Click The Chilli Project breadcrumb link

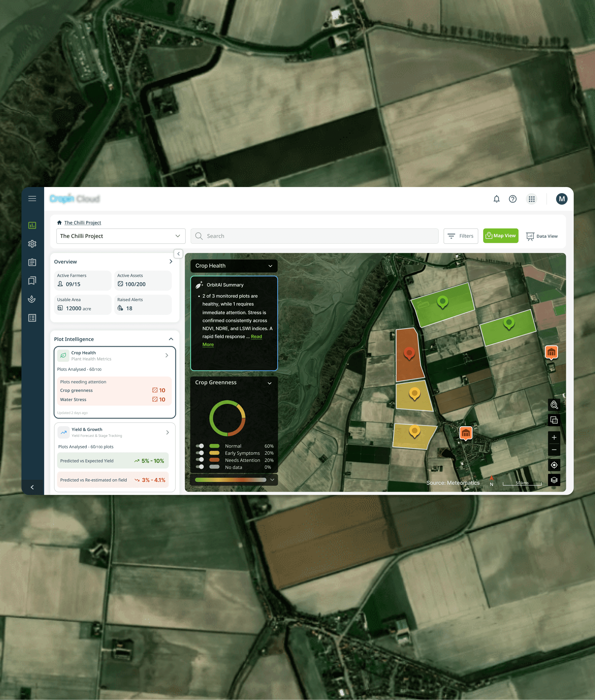tap(83, 223)
